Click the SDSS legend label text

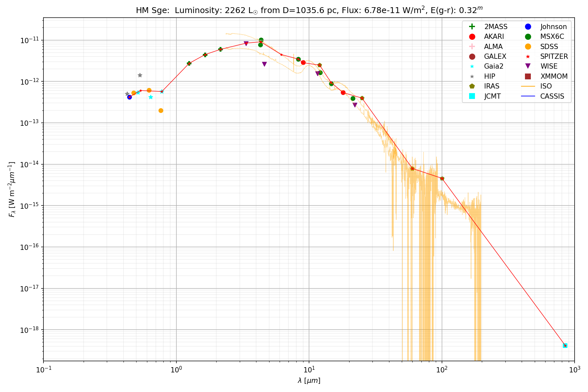click(549, 47)
